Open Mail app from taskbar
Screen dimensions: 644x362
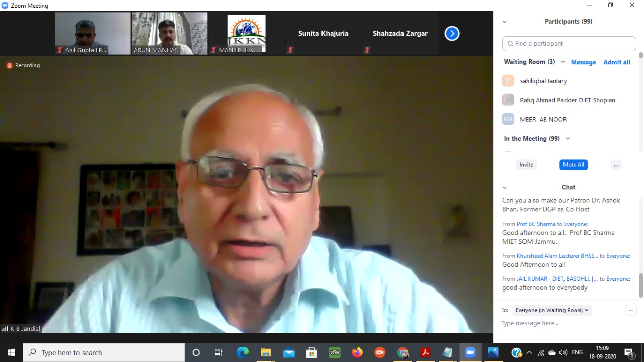coord(289,352)
